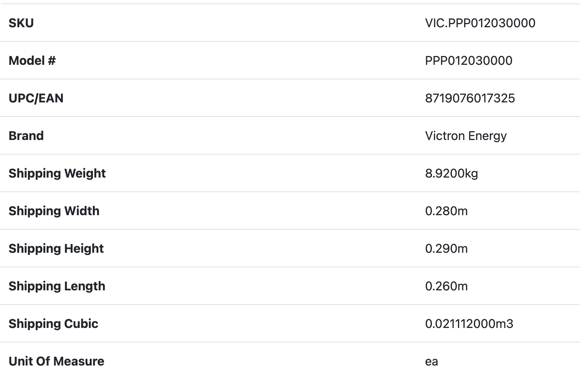Click the Shipping Cubic label
The width and height of the screenshot is (580, 392).
(x=53, y=324)
